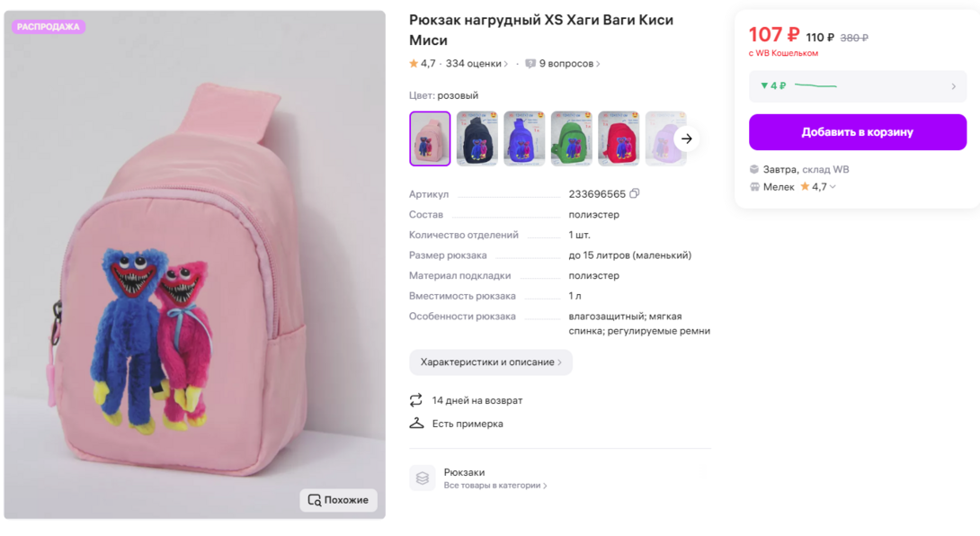Pick the green backpack color variant
The image size is (980, 536).
tap(571, 138)
